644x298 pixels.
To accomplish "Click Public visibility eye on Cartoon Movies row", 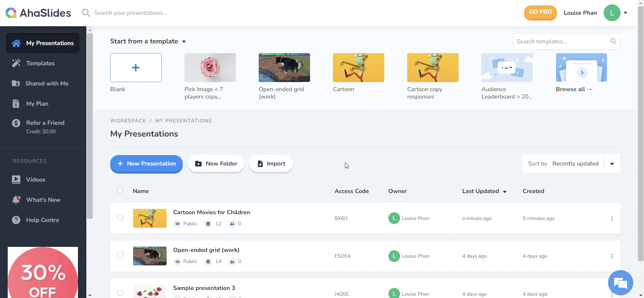I will (177, 224).
